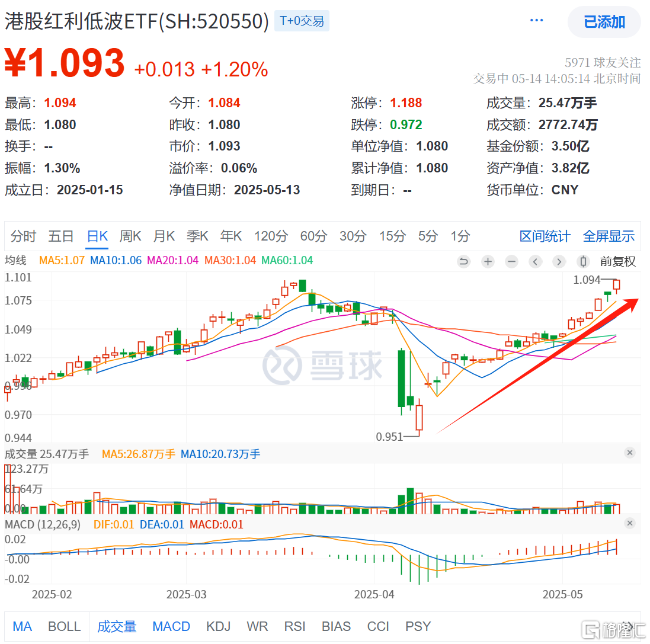This screenshot has height=644, width=650.
Task: Switch to 1分 chart tab
Action: 460,236
